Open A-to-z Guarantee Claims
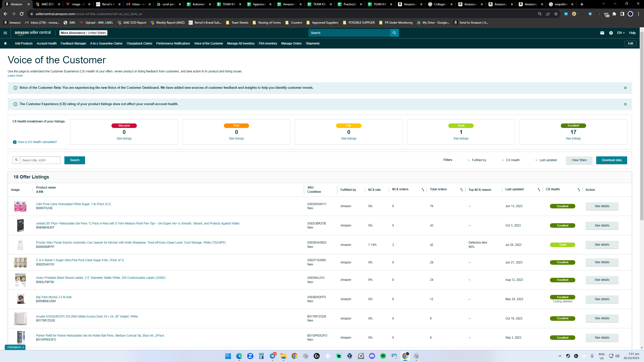The width and height of the screenshot is (644, 362). coord(106,43)
